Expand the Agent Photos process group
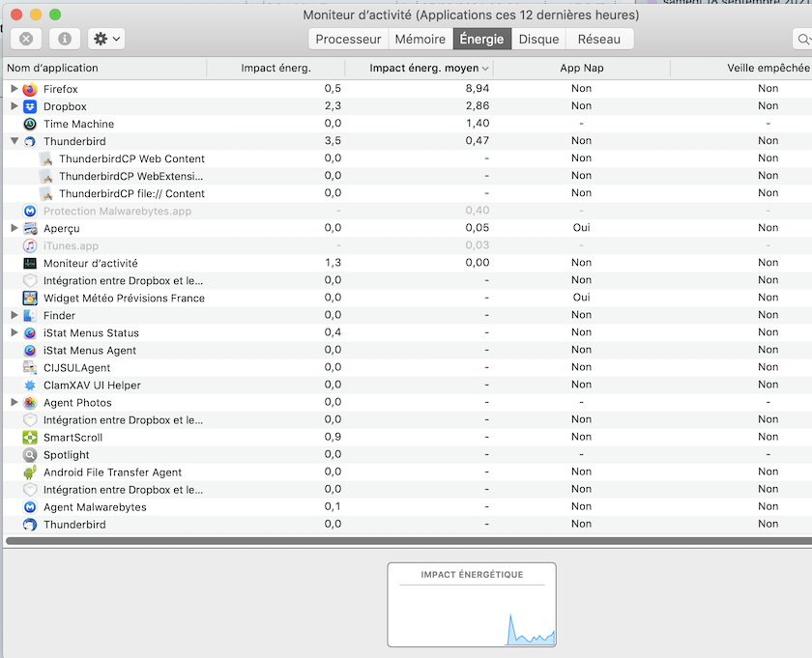812x658 pixels. (x=14, y=402)
